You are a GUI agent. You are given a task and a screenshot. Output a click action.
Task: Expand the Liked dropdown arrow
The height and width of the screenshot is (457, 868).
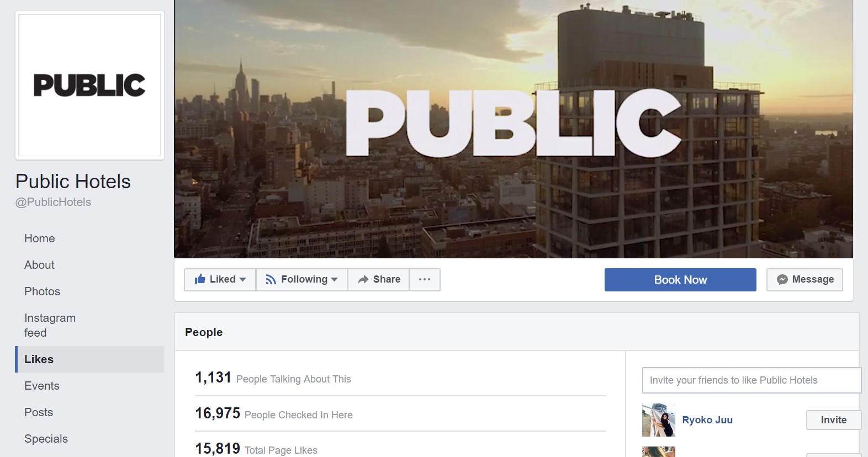pyautogui.click(x=242, y=280)
